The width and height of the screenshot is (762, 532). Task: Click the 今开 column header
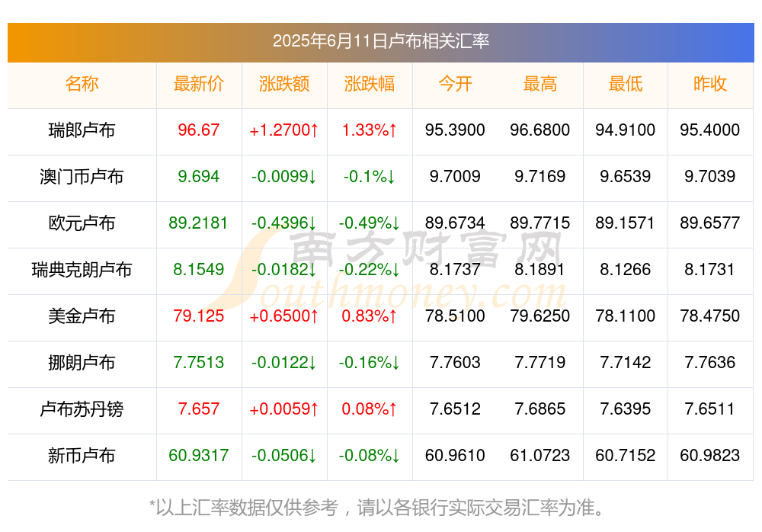pyautogui.click(x=455, y=84)
